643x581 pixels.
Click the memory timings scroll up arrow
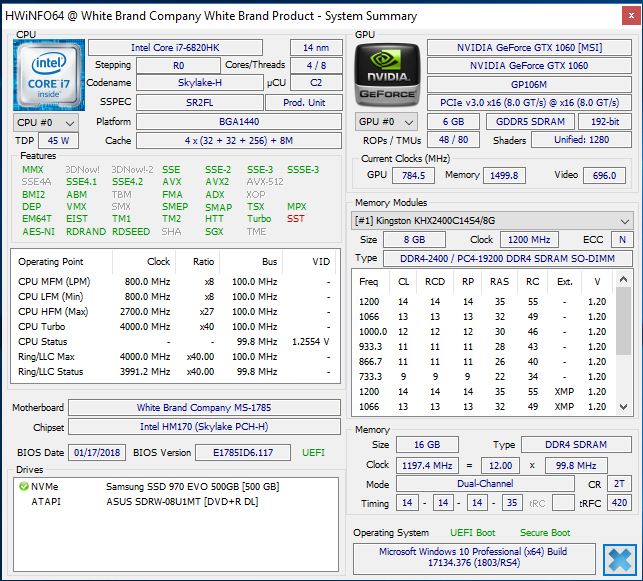623,279
